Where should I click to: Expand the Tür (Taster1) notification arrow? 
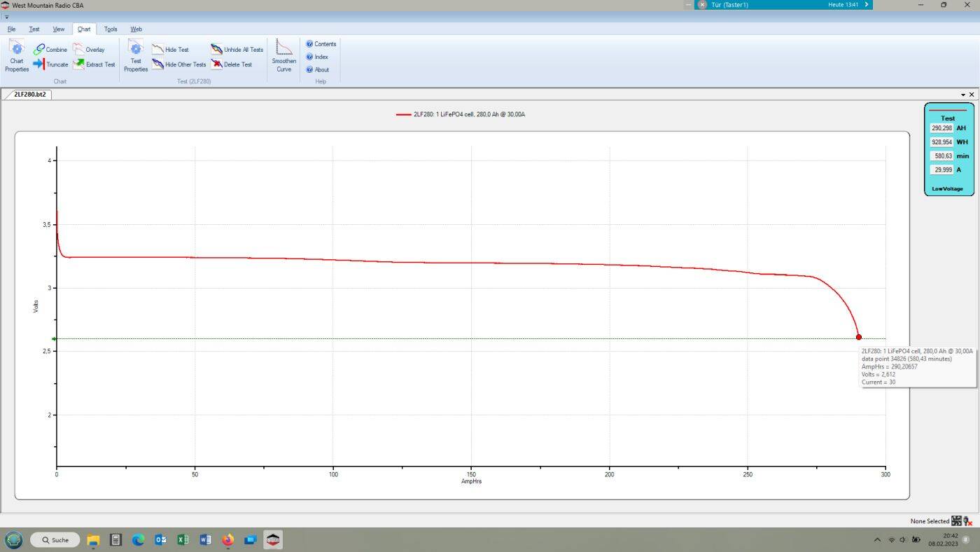point(867,4)
